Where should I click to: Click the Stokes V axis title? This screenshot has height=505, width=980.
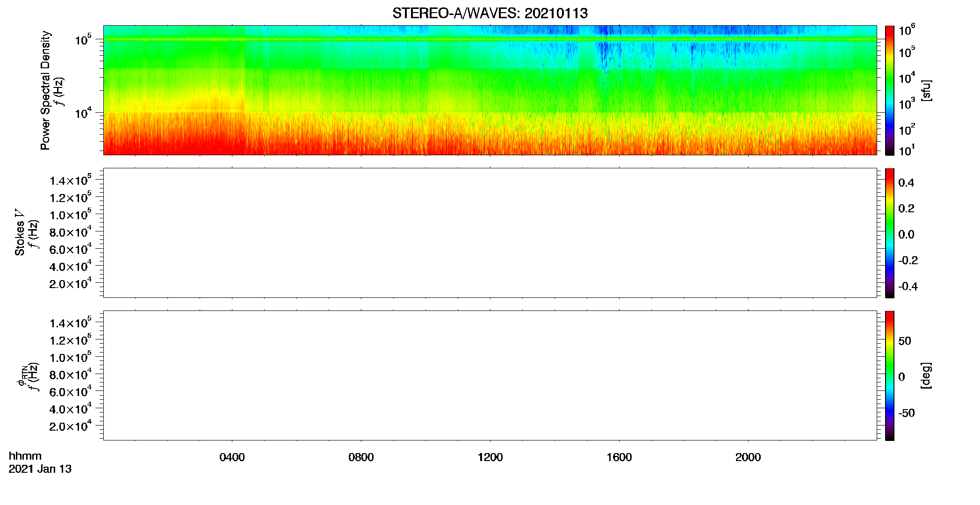20,232
